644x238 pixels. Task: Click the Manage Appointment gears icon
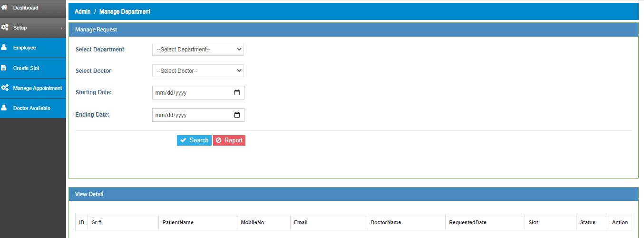pyautogui.click(x=4, y=88)
